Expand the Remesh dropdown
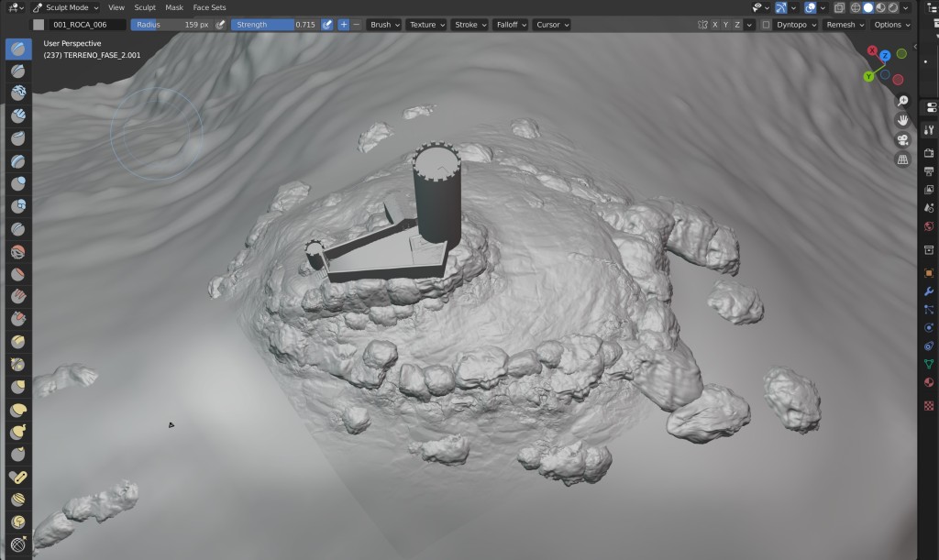 tap(843, 25)
